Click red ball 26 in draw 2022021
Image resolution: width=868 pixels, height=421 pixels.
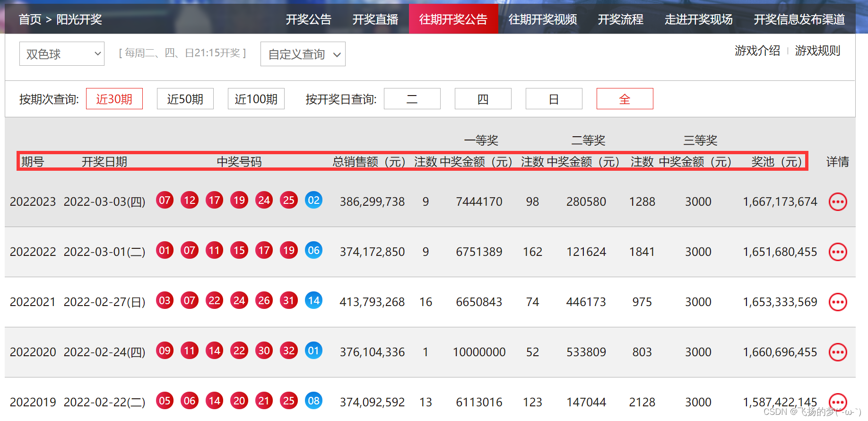click(x=264, y=300)
